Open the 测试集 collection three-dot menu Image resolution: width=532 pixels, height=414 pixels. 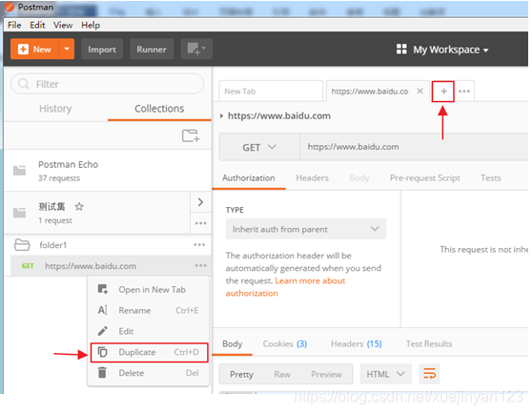[x=200, y=223]
